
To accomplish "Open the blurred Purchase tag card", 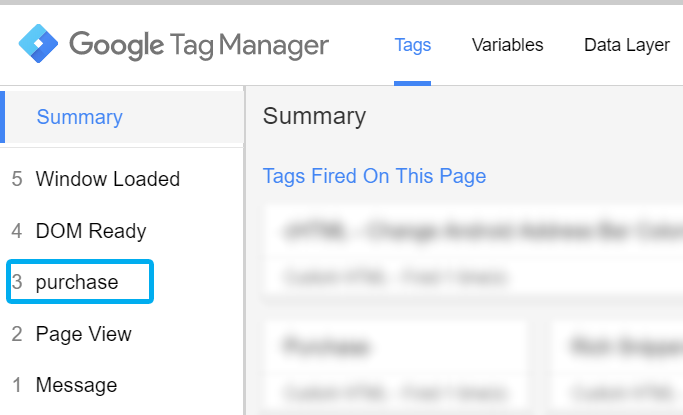I will 396,365.
